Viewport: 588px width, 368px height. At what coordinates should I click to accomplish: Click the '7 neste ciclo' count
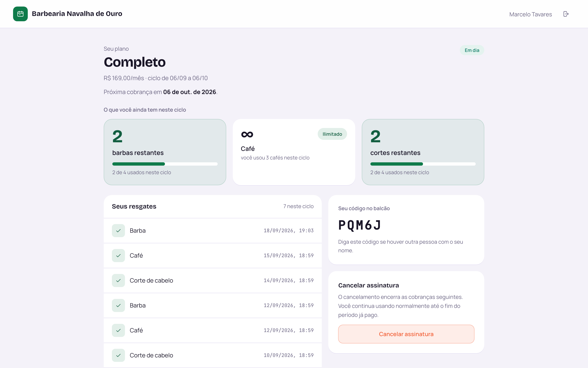[298, 206]
